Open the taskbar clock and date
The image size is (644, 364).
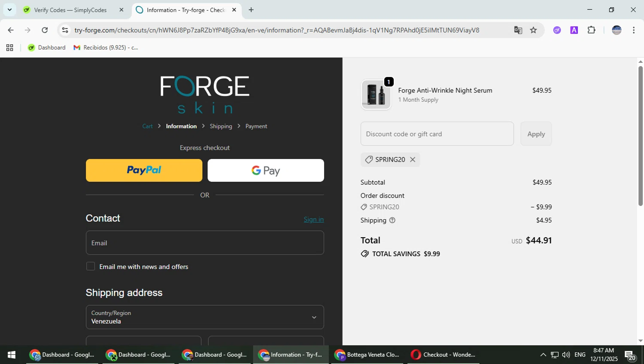[x=604, y=355]
